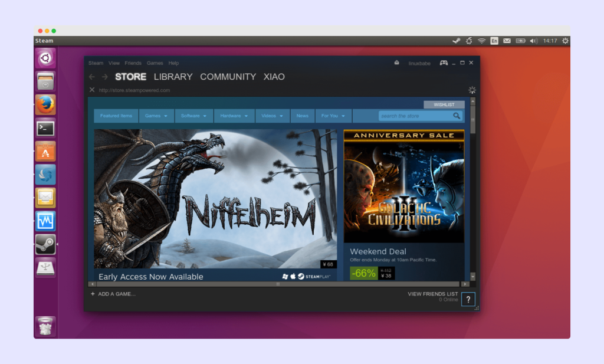Open the battery indicator menu

click(x=520, y=41)
